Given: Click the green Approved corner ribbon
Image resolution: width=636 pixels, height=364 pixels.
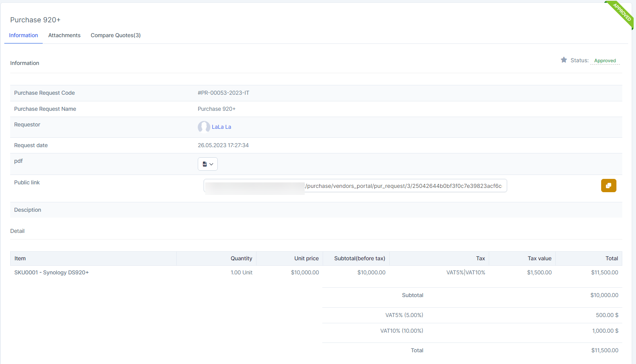Looking at the screenshot, I should [621, 13].
